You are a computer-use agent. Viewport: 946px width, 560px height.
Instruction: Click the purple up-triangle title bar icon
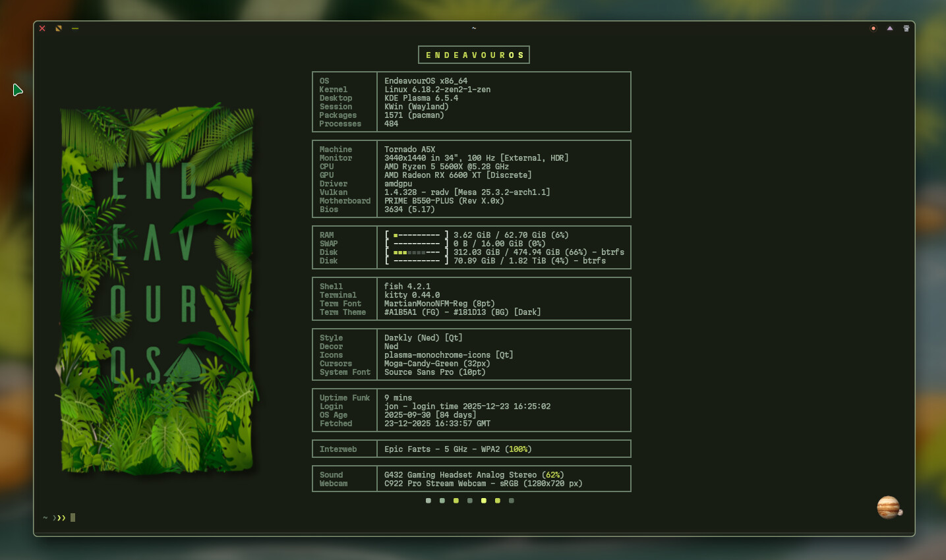[890, 28]
